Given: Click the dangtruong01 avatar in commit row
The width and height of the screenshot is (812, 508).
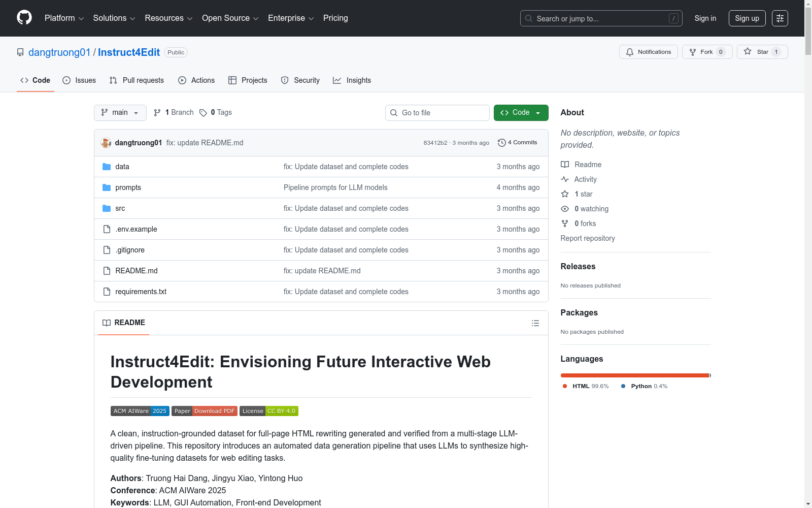Looking at the screenshot, I should [x=106, y=143].
